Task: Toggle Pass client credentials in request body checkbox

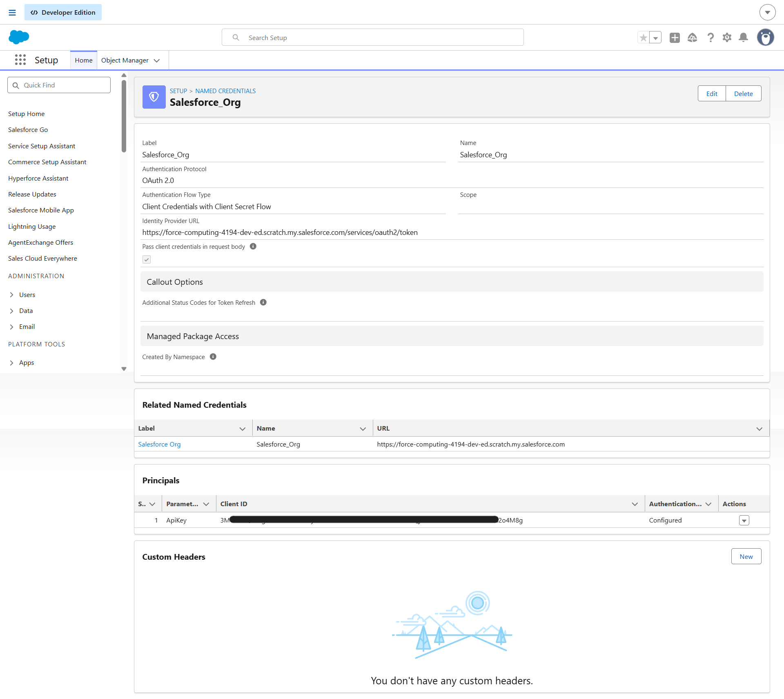Action: click(147, 259)
